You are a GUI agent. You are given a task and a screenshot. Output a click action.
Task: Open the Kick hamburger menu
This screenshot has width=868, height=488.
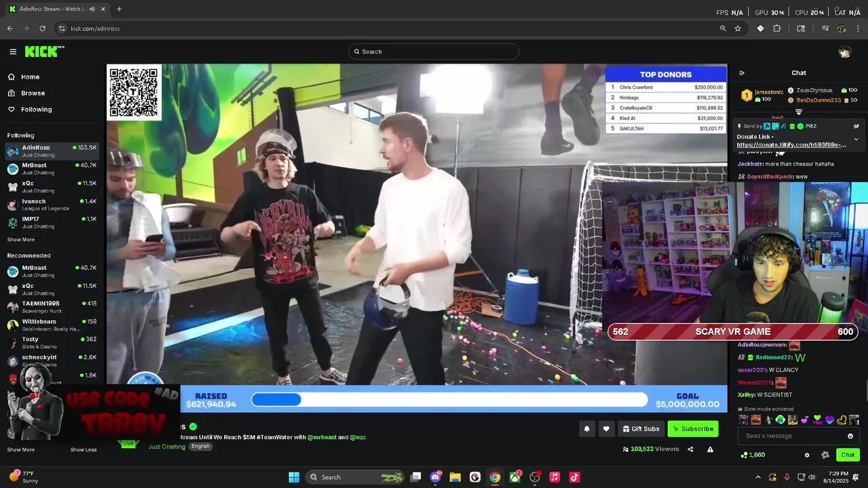[x=13, y=52]
